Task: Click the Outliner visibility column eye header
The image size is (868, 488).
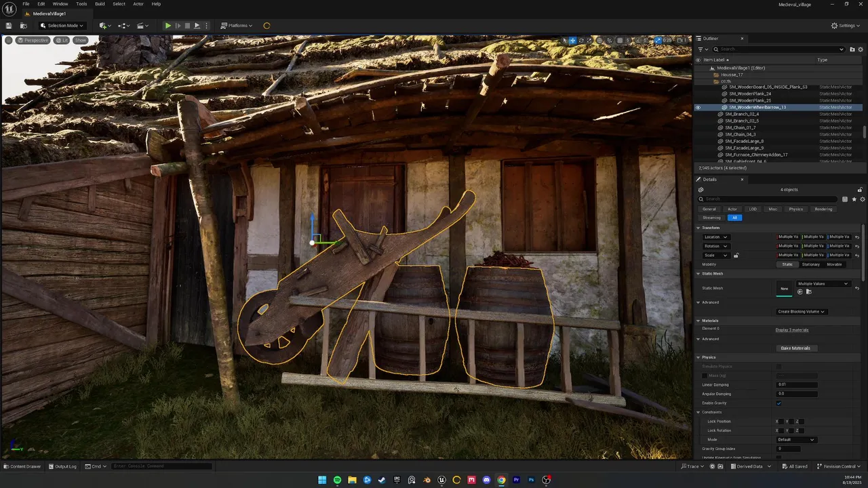Action: coord(698,60)
